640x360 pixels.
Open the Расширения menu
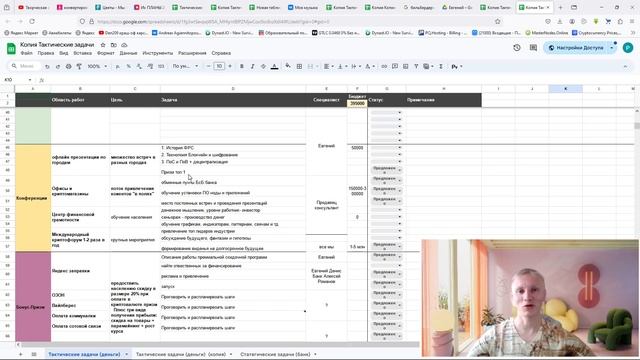[x=192, y=53]
